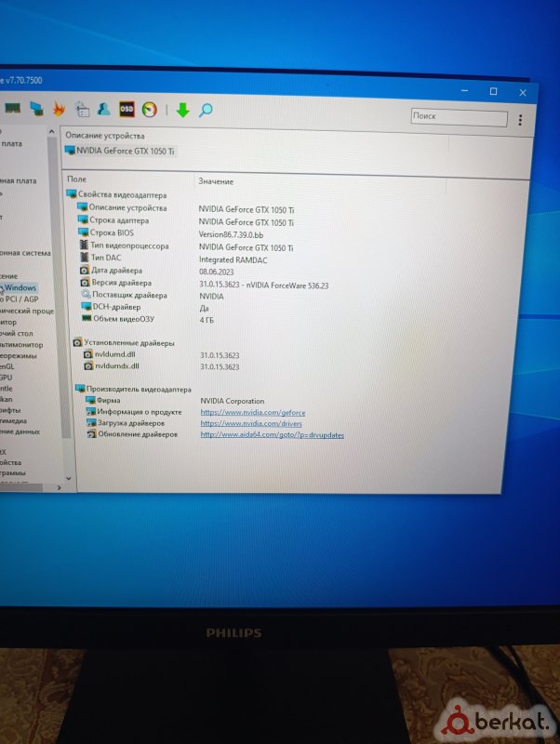This screenshot has height=744, width=560.
Task: Click the Поле column header
Action: point(77,179)
